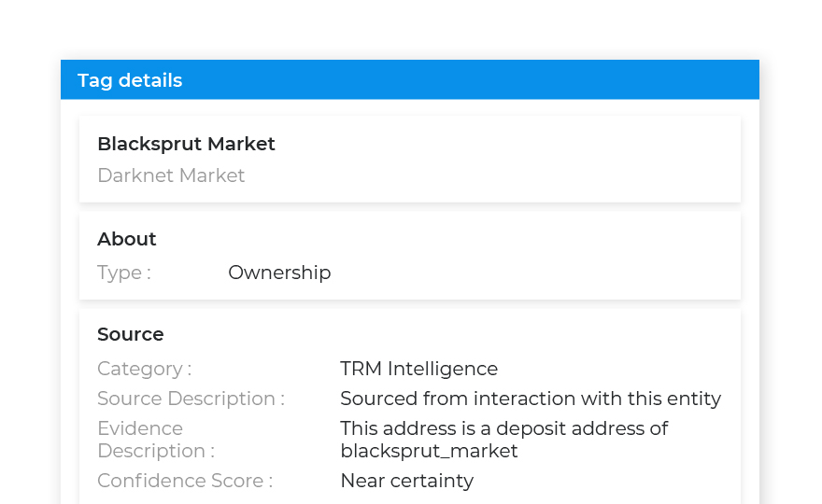Image resolution: width=822 pixels, height=504 pixels.
Task: Select the Evidence Description label
Action: [156, 440]
